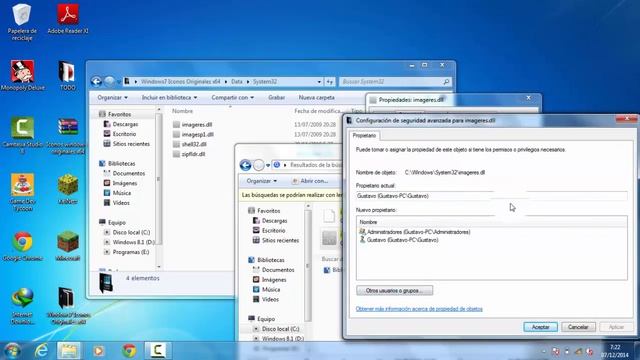Click back arrow in search results window

(x=245, y=165)
